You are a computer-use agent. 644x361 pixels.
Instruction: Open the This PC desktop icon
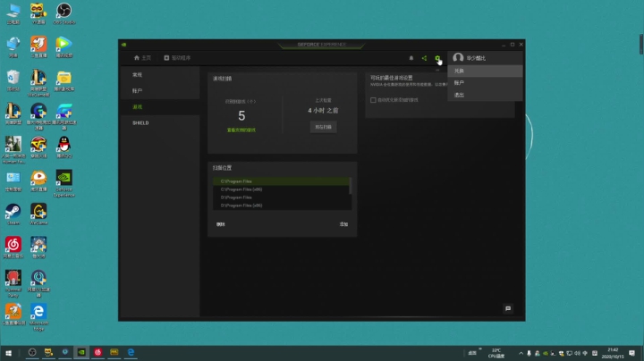[13, 13]
